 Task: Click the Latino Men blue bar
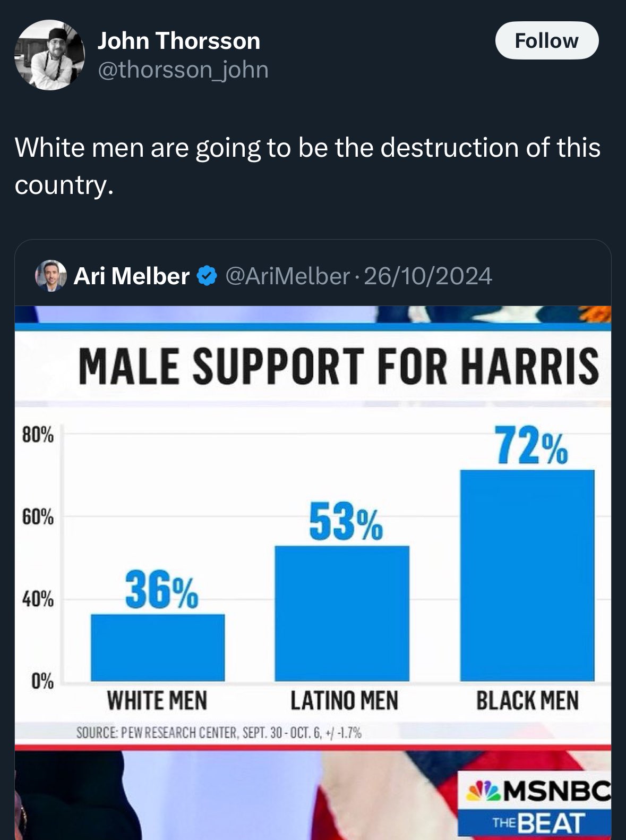click(342, 613)
